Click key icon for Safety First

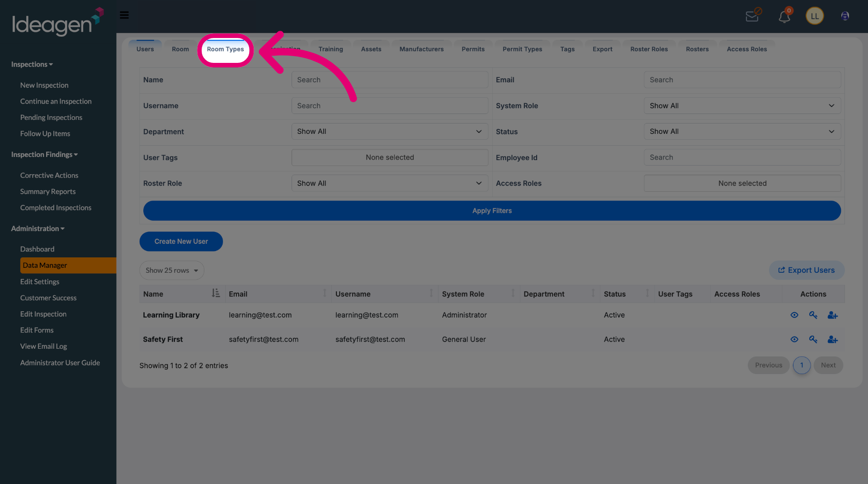tap(813, 339)
